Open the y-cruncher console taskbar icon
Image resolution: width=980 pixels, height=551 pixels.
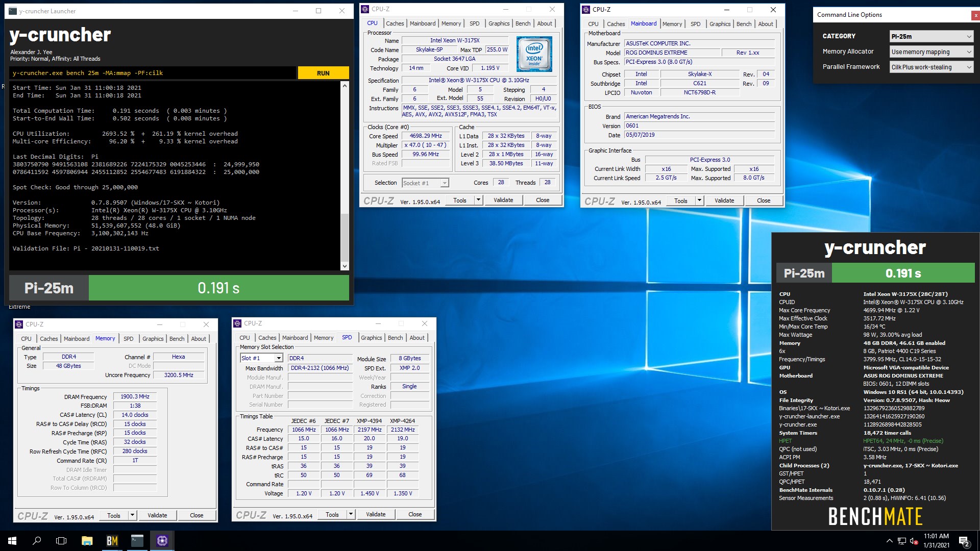click(x=137, y=541)
